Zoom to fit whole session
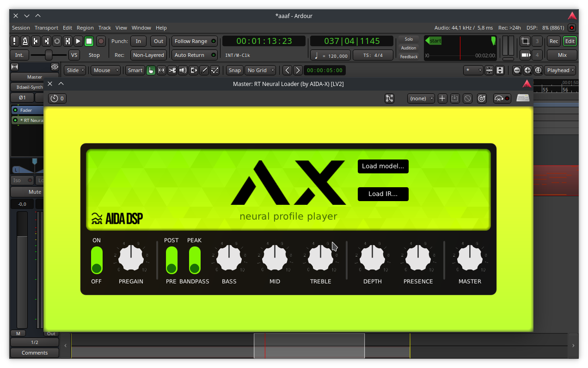This screenshot has width=588, height=368. coord(538,70)
